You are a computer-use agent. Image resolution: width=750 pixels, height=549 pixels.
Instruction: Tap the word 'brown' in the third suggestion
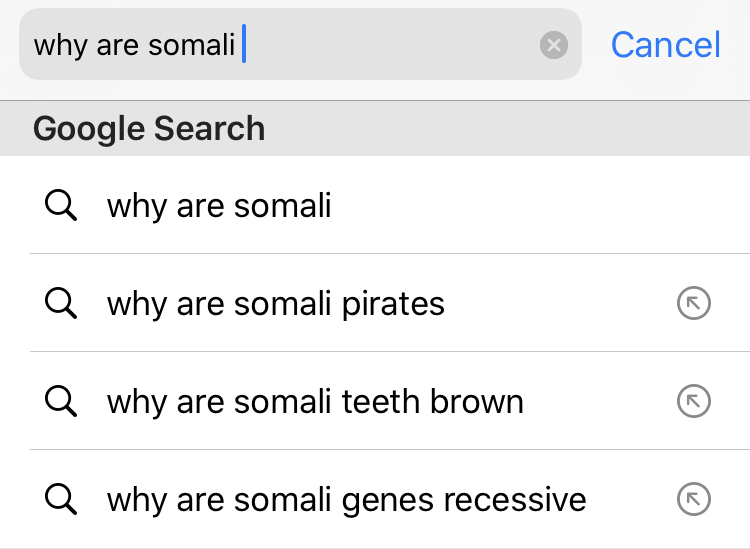click(x=476, y=402)
